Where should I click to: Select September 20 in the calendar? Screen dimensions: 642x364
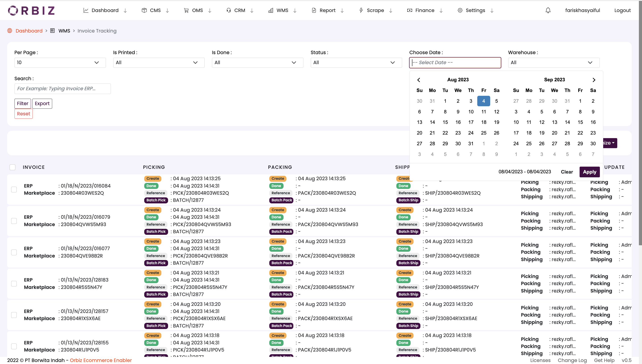click(554, 133)
